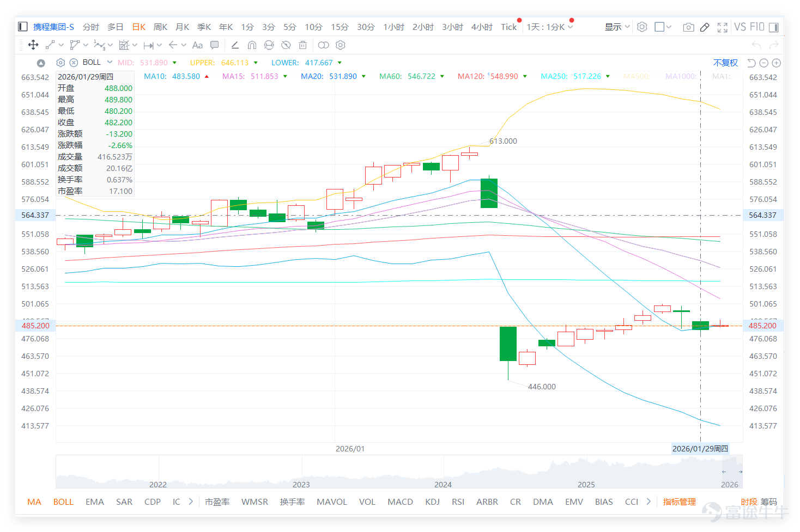Open BOLL indicator settings gear

tap(60, 63)
